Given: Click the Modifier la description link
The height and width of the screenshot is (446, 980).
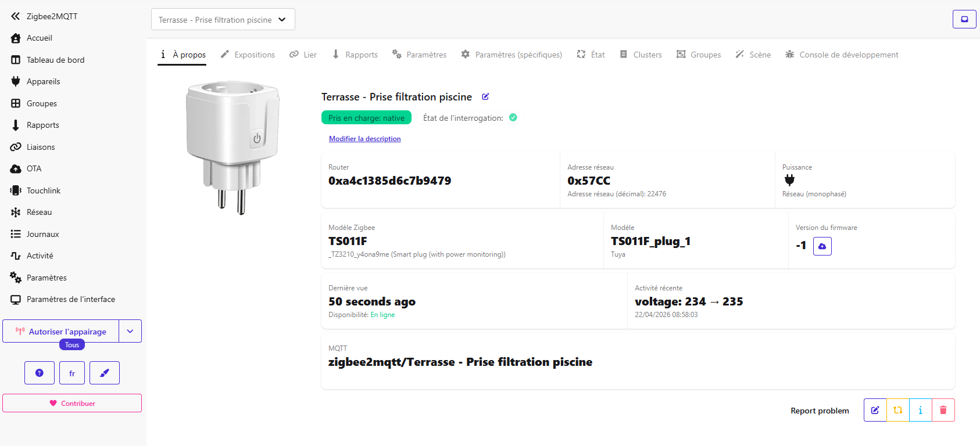Looking at the screenshot, I should 364,139.
